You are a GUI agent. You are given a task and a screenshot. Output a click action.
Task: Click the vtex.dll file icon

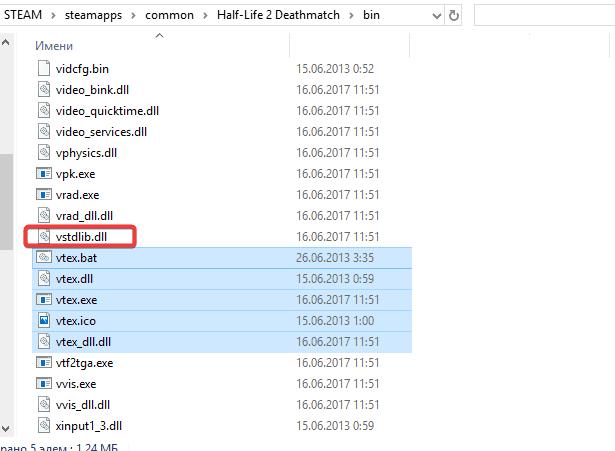(x=44, y=279)
